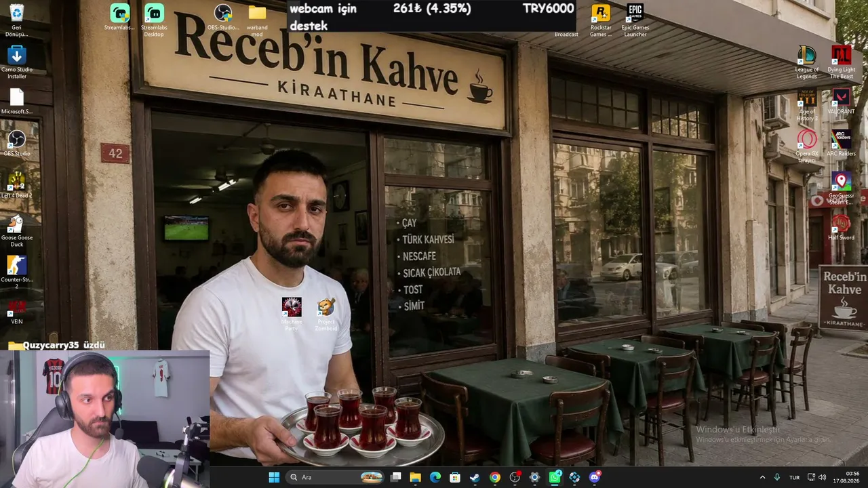The image size is (868, 488).
Task: Select the Camo Studio Installer icon
Action: coord(17,62)
